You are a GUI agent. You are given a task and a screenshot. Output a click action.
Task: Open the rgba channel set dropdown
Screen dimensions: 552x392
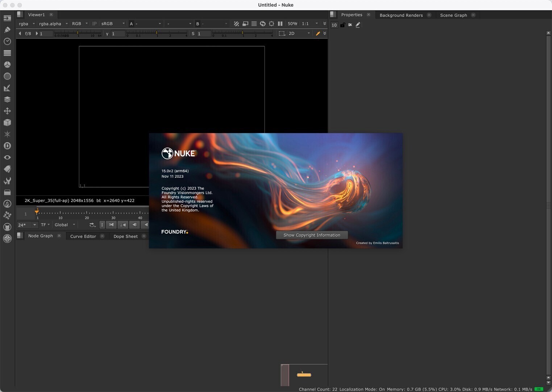[x=27, y=24]
